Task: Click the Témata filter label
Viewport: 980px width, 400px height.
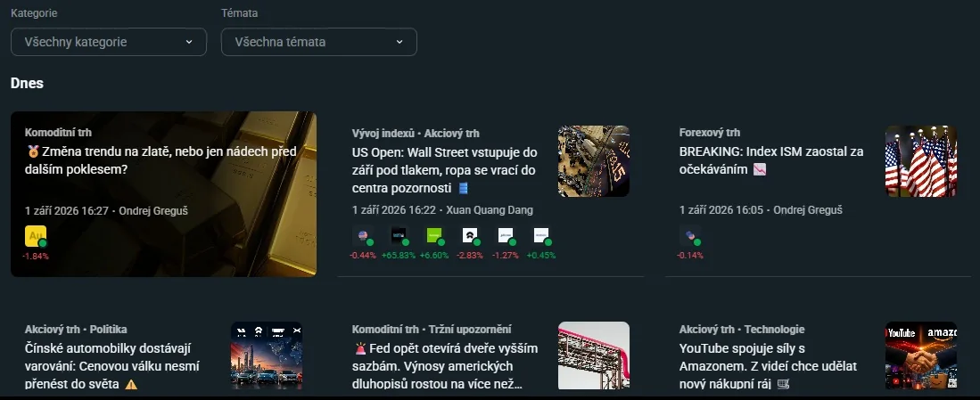Action: (239, 12)
